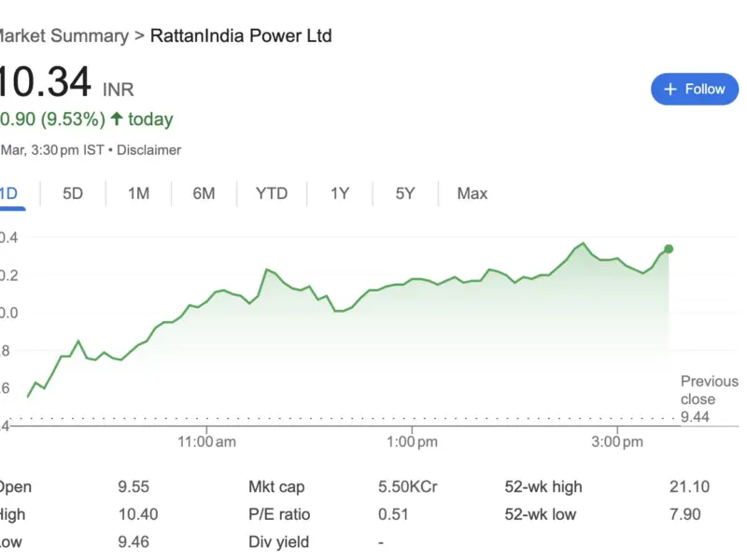Open the 1M price chart view
Screen dimensions: 747x560
[x=138, y=193]
